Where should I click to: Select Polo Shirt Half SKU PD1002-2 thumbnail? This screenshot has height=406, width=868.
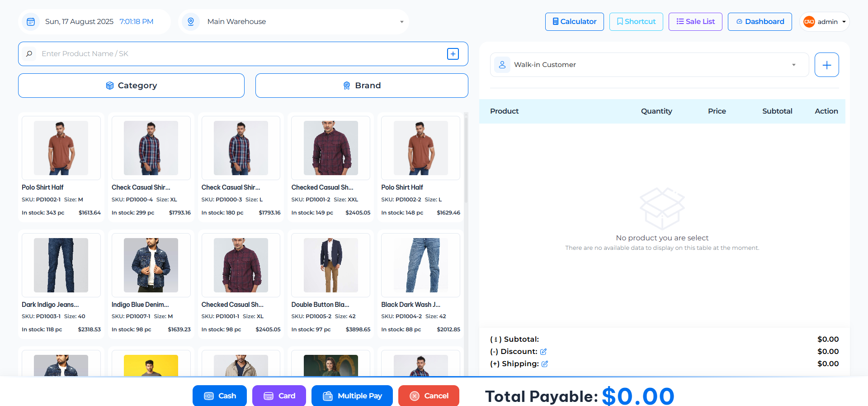[x=421, y=148]
